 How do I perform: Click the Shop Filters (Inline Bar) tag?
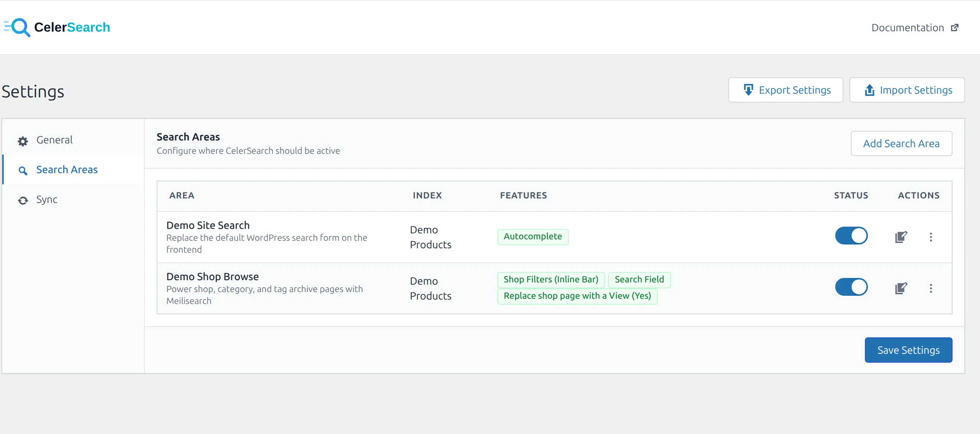(551, 279)
